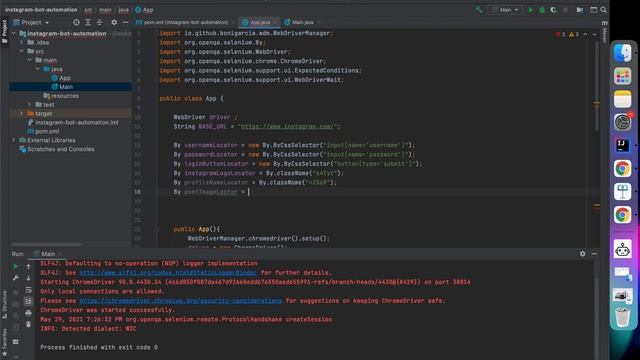The width and height of the screenshot is (640, 360).
Task: Open the Instagram URL link in code
Action: tap(288, 127)
